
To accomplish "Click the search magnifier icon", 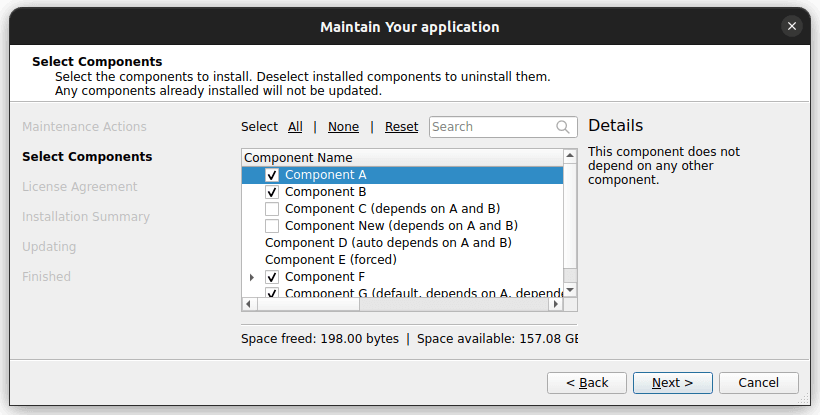I will 564,127.
